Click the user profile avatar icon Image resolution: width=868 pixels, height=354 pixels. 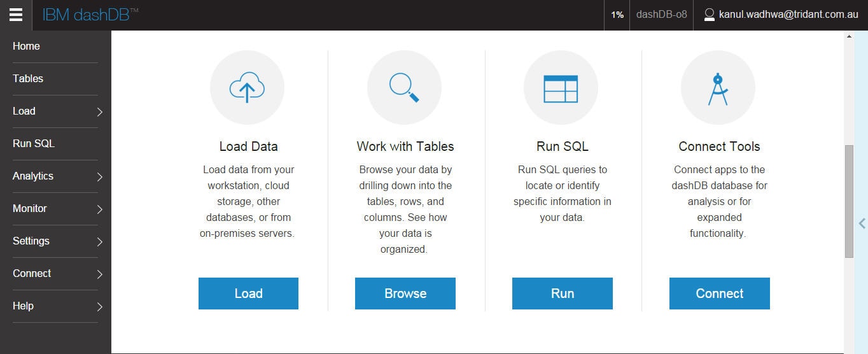(x=710, y=15)
